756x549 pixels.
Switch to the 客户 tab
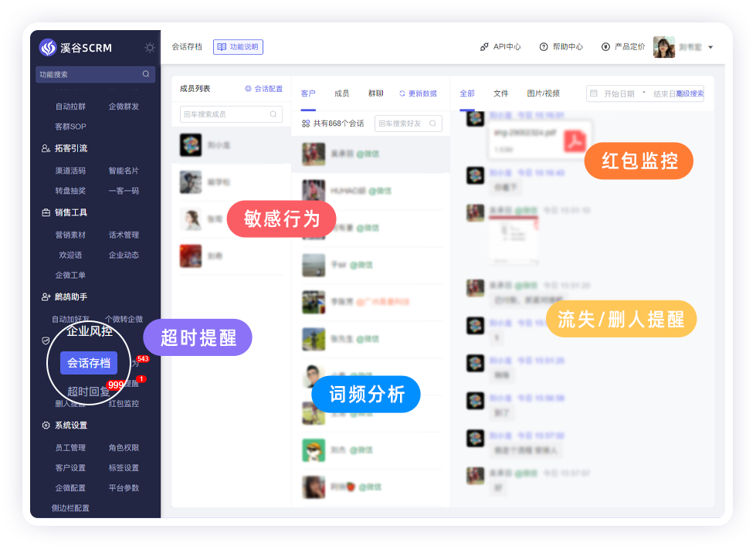pyautogui.click(x=308, y=93)
